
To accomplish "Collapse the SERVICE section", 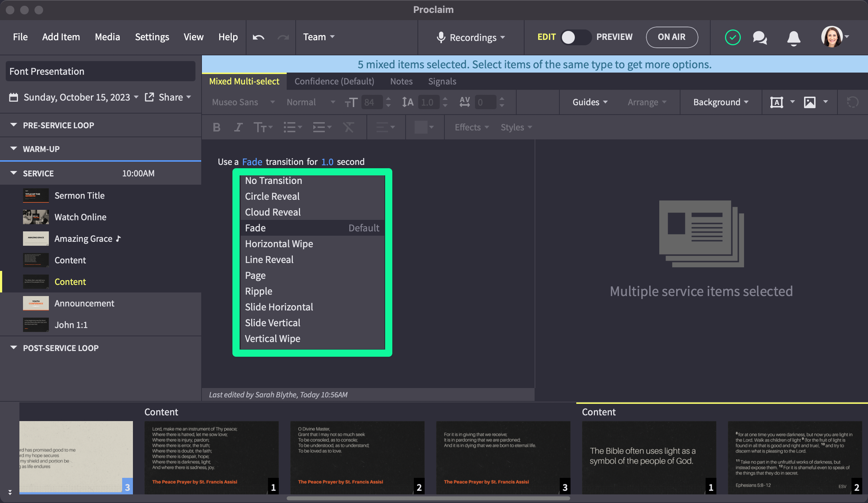I will point(14,173).
